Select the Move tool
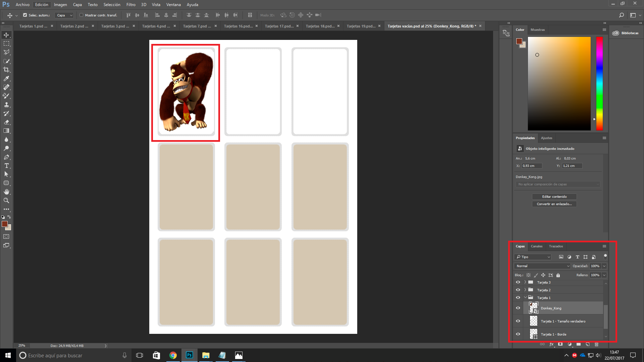Image resolution: width=644 pixels, height=362 pixels. [x=6, y=35]
